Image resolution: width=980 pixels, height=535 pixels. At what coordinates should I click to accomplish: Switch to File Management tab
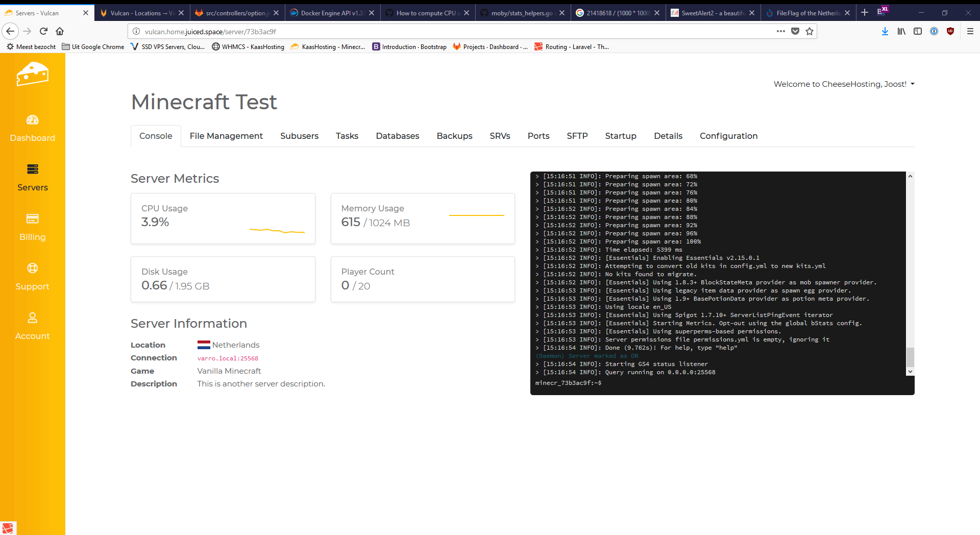point(226,136)
